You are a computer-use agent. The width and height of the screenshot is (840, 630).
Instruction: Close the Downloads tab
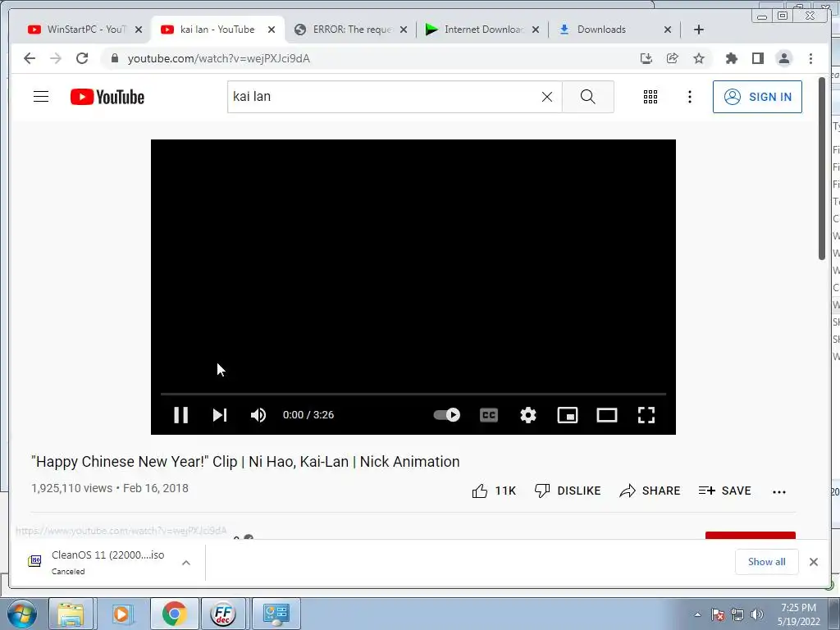pyautogui.click(x=668, y=30)
